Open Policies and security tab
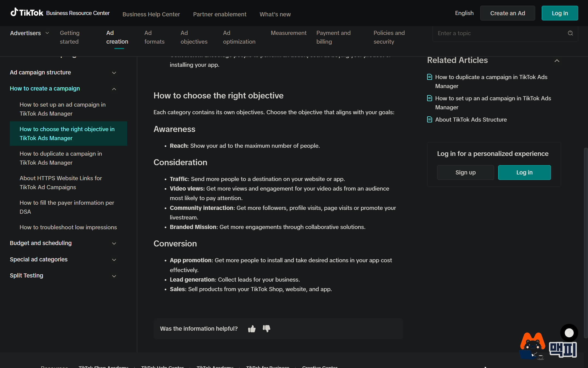The width and height of the screenshot is (588, 368). pos(389,37)
